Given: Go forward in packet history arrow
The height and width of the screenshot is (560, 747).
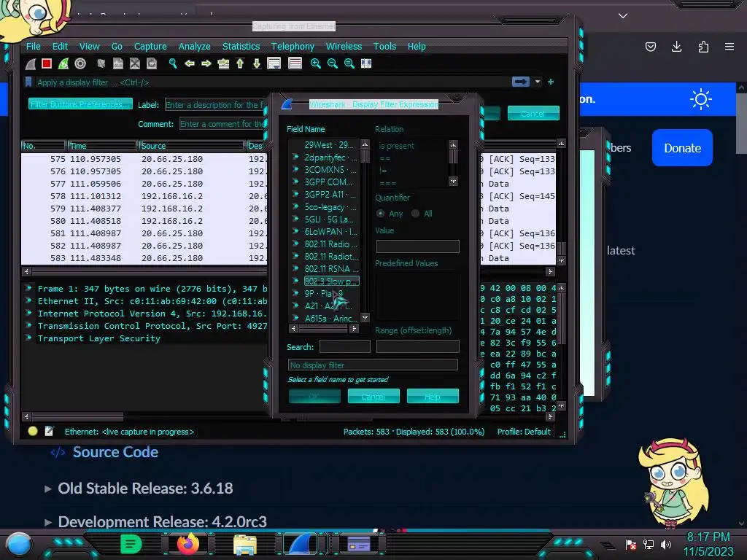Looking at the screenshot, I should (206, 63).
